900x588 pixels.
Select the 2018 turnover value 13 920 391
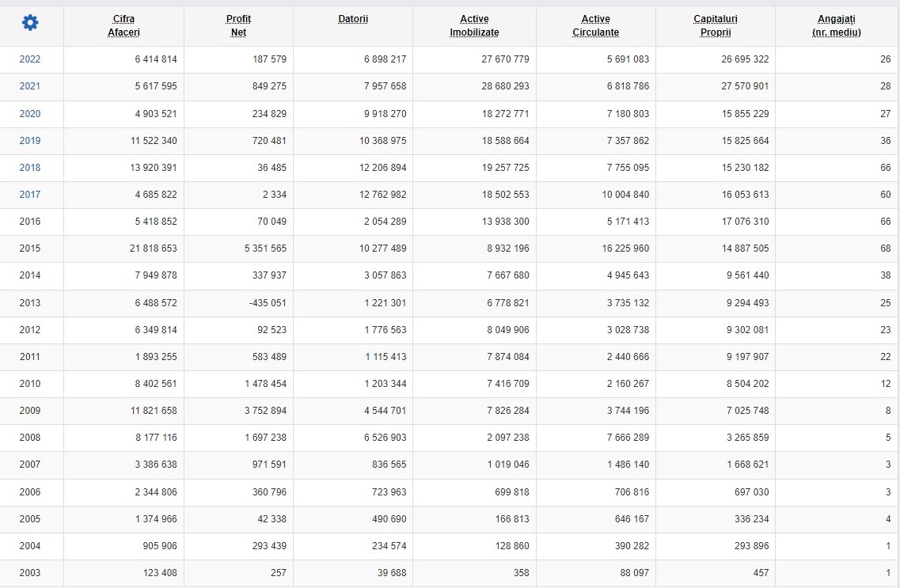(x=154, y=168)
